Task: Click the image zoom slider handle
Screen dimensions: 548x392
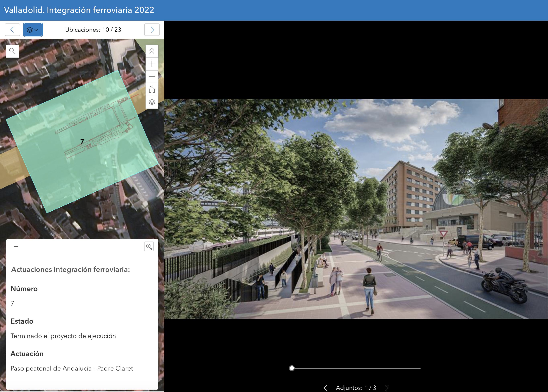Action: pyautogui.click(x=292, y=368)
